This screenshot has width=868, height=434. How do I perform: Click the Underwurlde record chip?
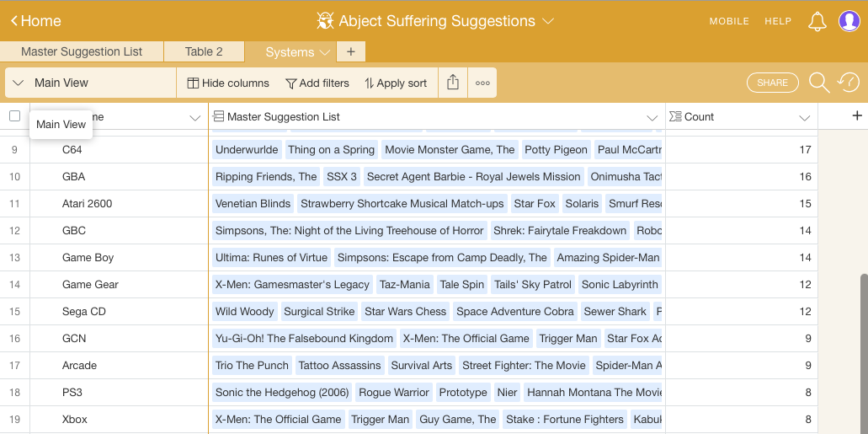[x=247, y=150]
